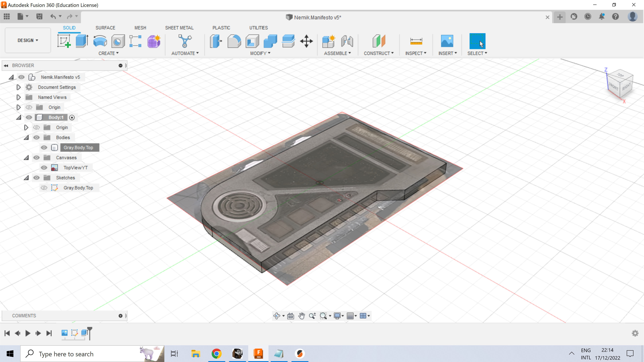Toggle visibility of Nemik.Manifesto v5 root

tap(21, 77)
